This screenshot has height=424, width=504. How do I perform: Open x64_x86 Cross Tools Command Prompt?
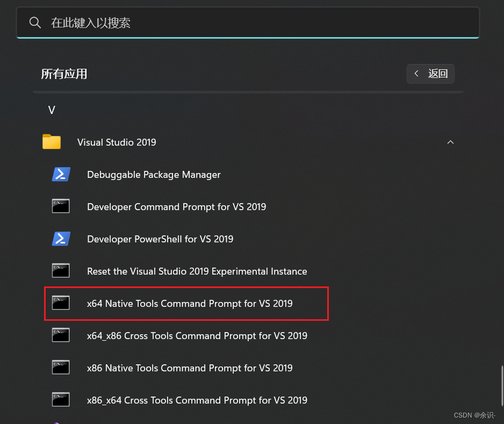[x=197, y=336]
